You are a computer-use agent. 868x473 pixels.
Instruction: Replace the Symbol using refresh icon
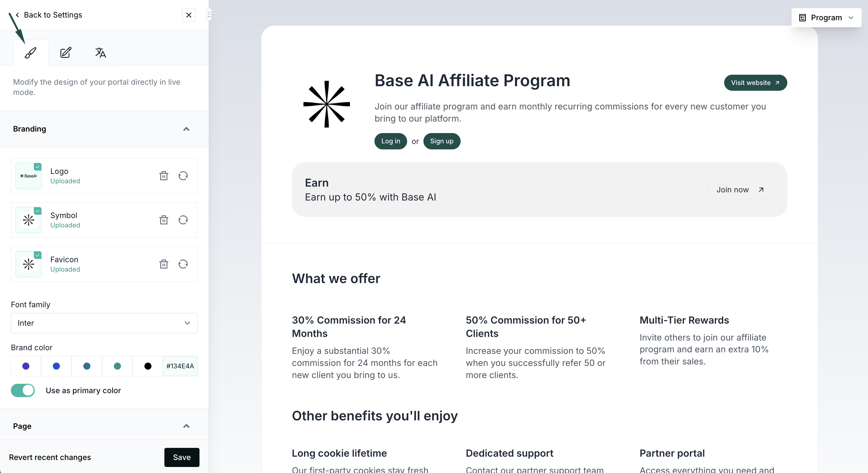(183, 220)
